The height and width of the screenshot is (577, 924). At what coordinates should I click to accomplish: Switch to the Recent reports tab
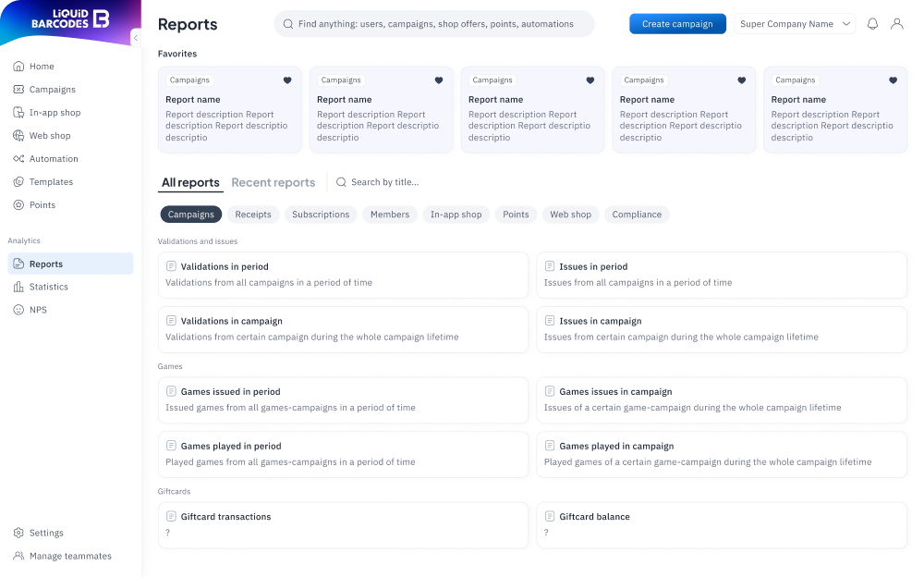coord(273,182)
